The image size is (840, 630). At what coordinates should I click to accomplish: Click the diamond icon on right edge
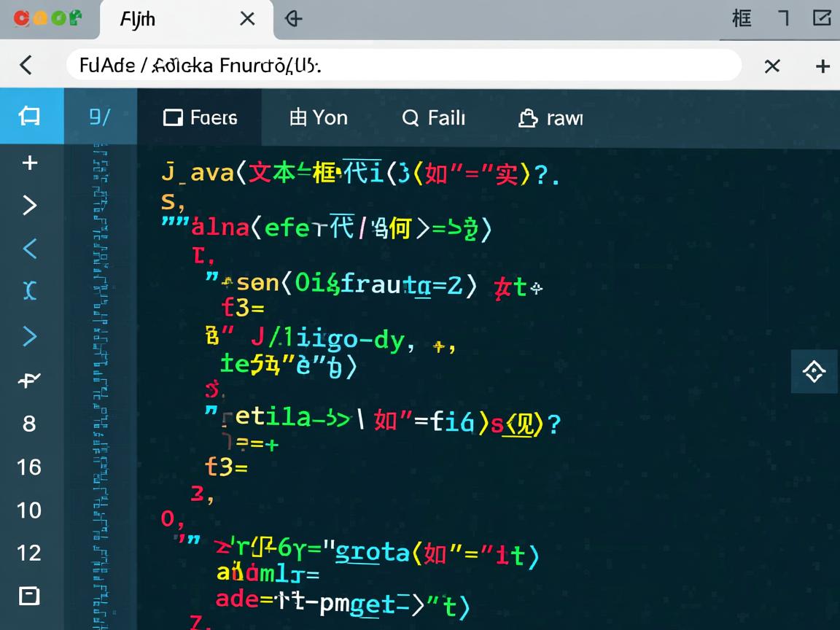(814, 372)
